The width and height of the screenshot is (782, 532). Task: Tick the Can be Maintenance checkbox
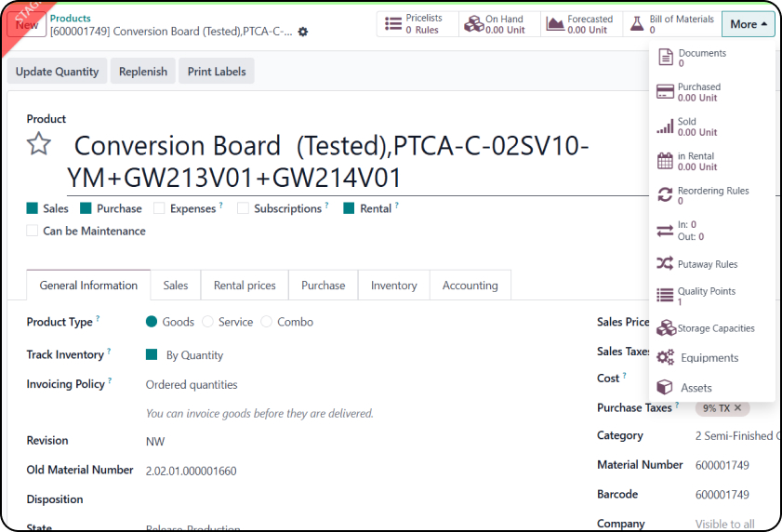click(33, 231)
